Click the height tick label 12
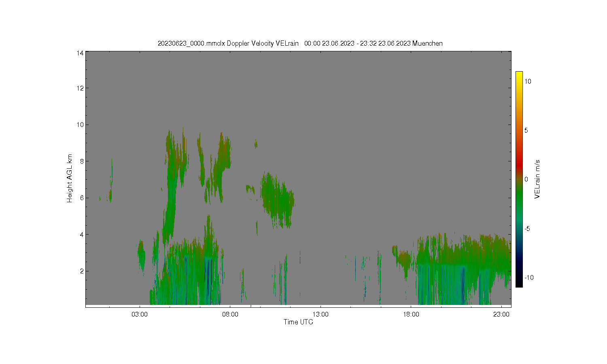 pos(80,88)
